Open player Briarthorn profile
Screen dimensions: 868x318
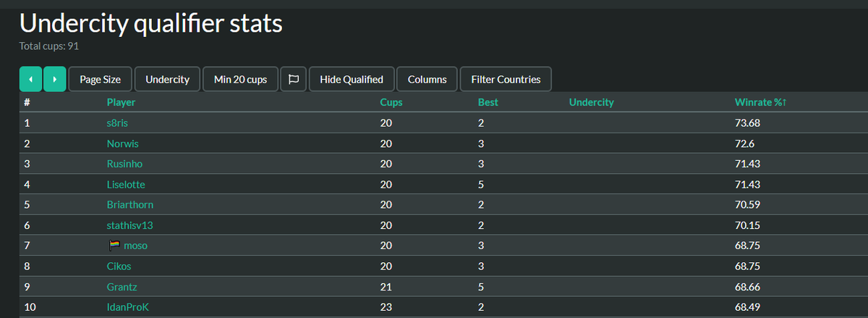(130, 204)
